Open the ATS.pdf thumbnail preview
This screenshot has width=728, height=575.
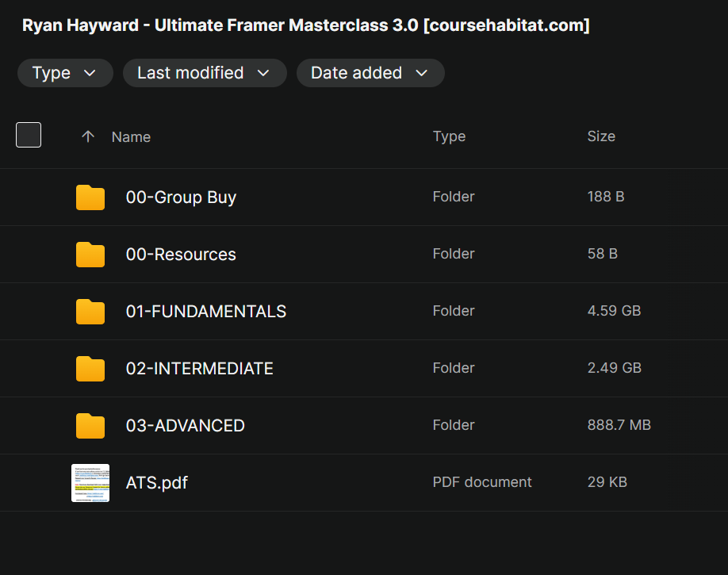point(90,483)
